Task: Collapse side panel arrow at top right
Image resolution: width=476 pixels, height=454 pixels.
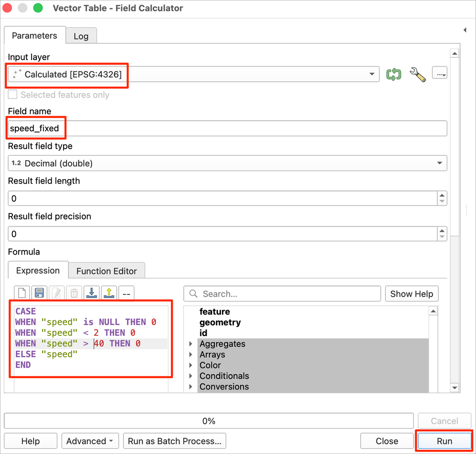Action: pyautogui.click(x=465, y=30)
